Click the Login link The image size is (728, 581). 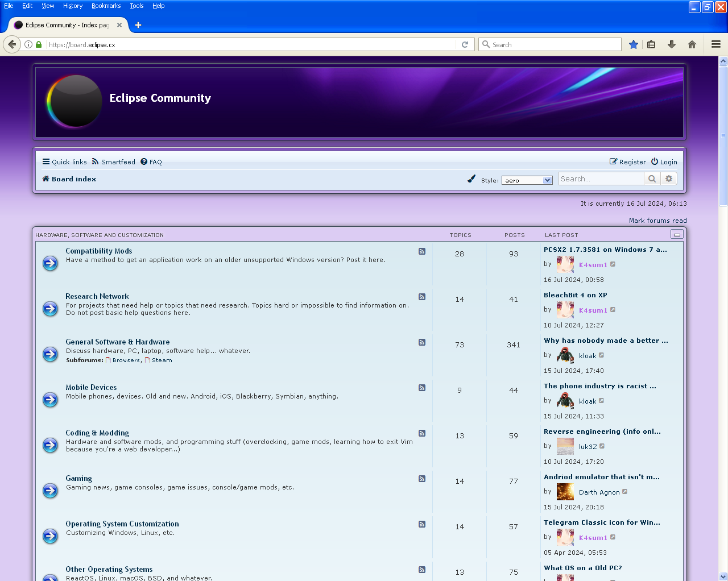point(664,162)
